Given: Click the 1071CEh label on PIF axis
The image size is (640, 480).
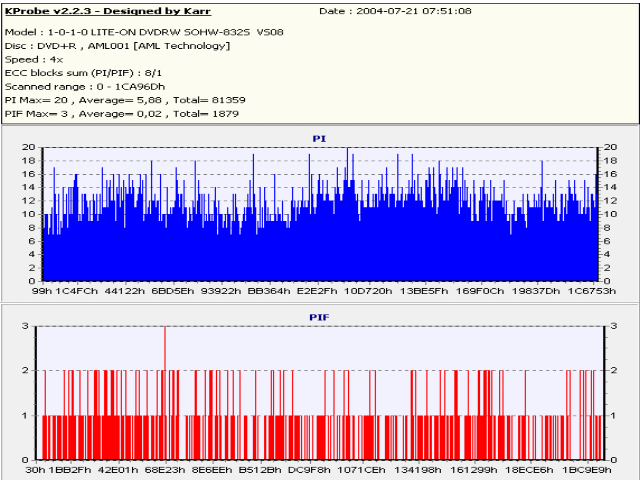Looking at the screenshot, I should (x=361, y=470).
